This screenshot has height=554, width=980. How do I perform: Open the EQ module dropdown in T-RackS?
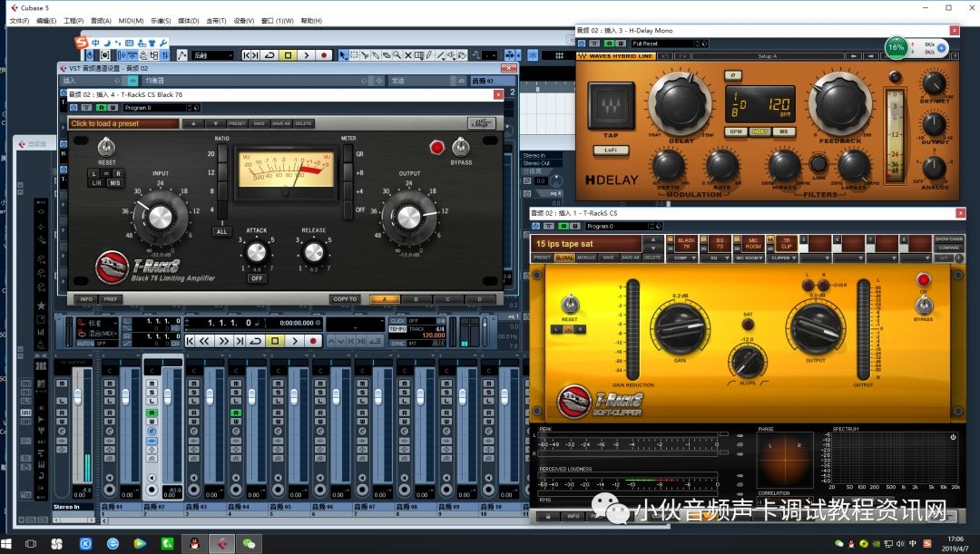718,258
